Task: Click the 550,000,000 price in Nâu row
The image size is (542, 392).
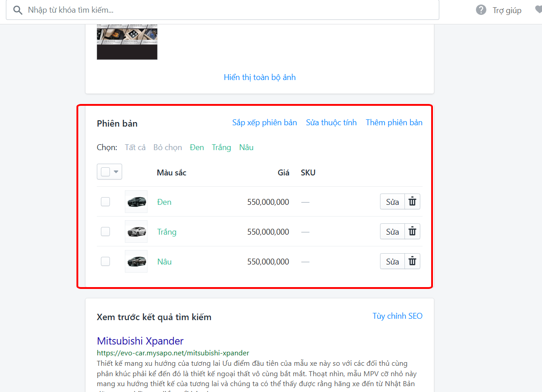Action: tap(268, 262)
